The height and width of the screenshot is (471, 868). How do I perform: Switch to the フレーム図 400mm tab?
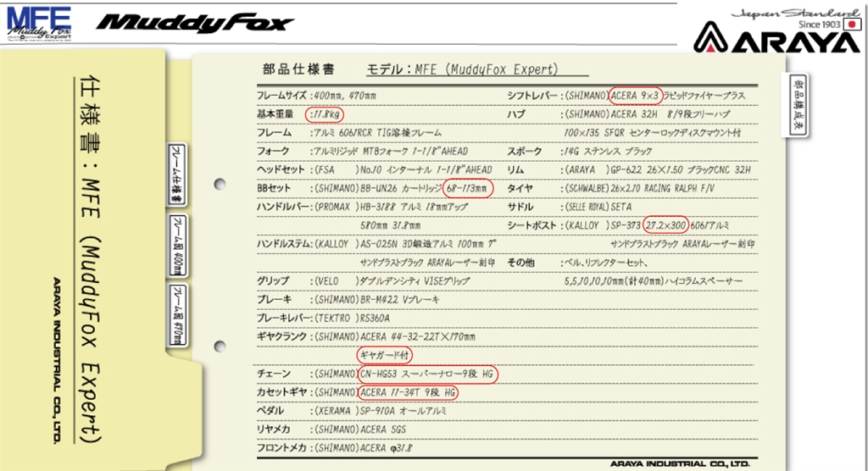point(177,246)
